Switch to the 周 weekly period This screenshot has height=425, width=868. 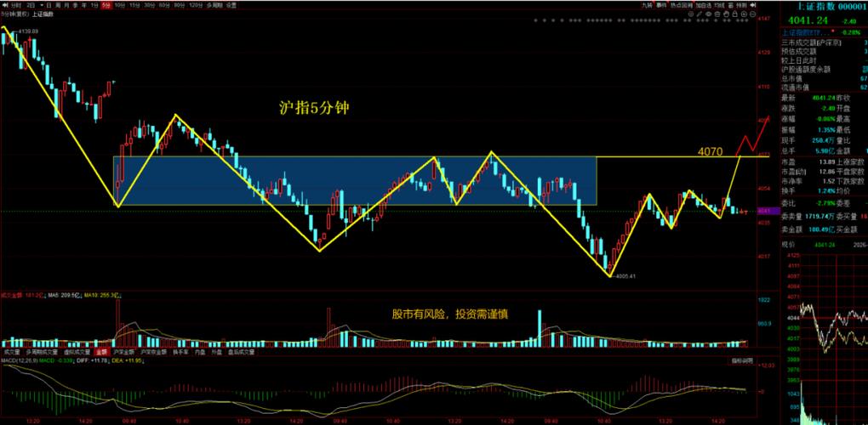58,5
